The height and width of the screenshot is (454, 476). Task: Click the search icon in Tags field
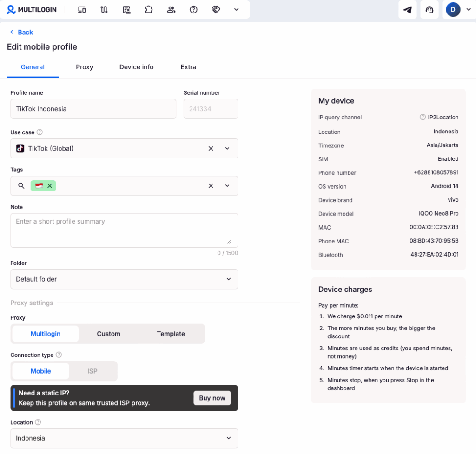click(21, 186)
